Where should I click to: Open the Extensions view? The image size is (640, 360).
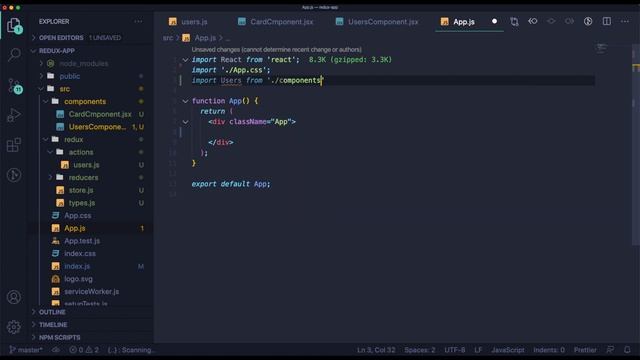[x=14, y=145]
